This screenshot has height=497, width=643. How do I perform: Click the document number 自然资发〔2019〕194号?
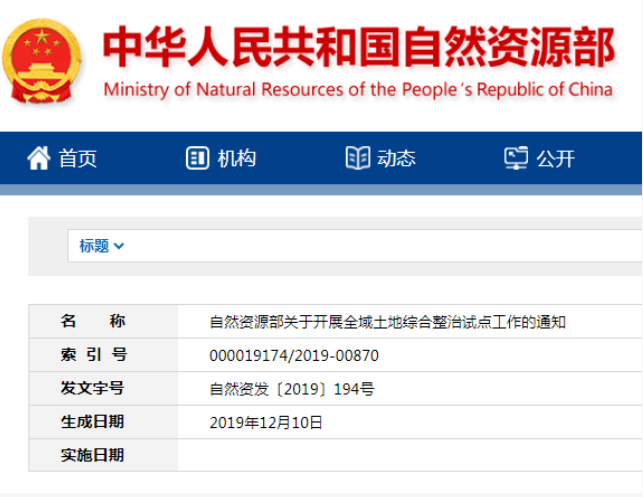(x=292, y=389)
